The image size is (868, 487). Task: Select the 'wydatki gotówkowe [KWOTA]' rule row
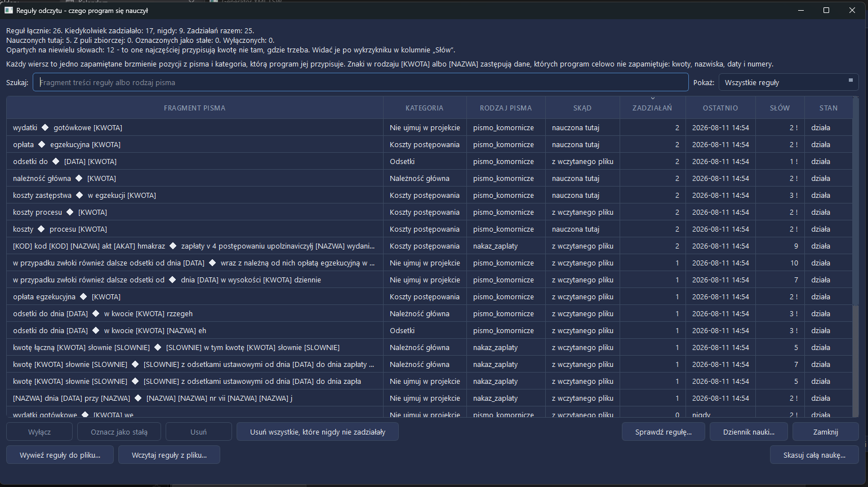click(430, 127)
